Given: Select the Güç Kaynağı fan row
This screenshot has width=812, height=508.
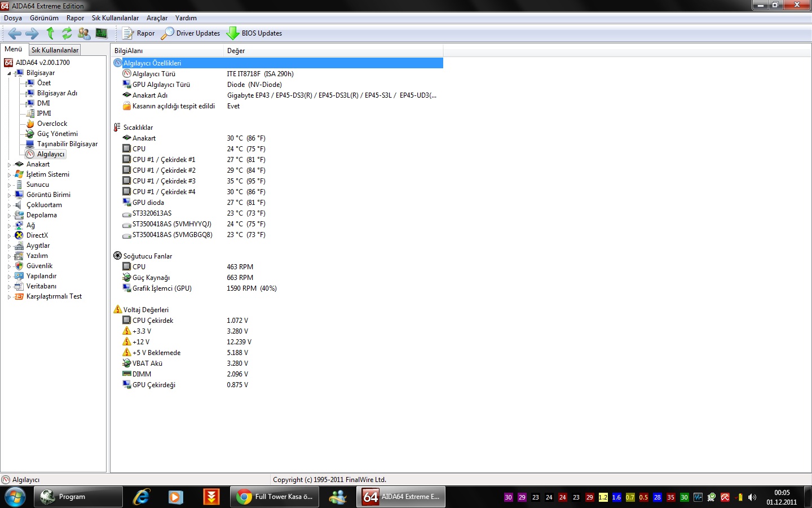Looking at the screenshot, I should pyautogui.click(x=277, y=278).
